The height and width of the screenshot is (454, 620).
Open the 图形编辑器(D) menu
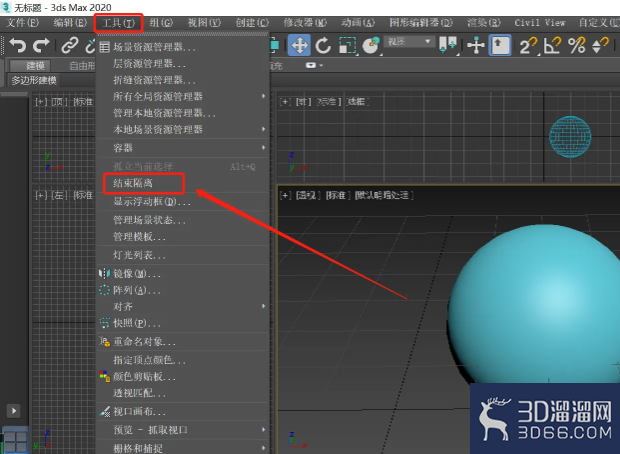(x=421, y=23)
